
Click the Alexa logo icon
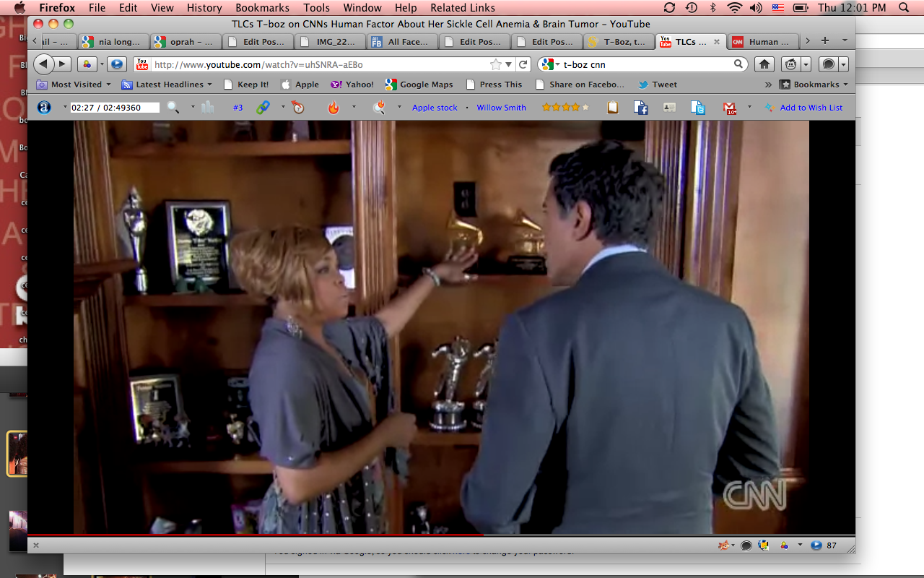pyautogui.click(x=44, y=108)
